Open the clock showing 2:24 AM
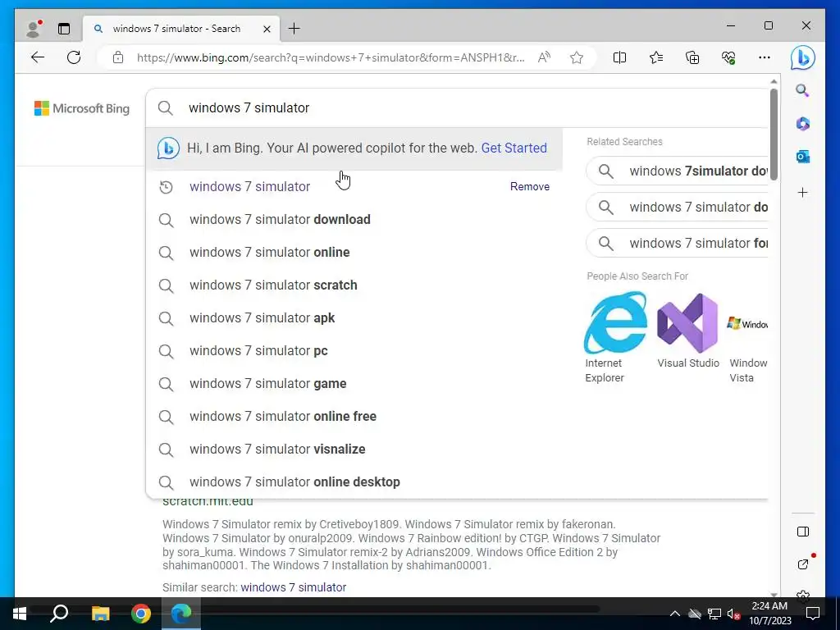 769,614
